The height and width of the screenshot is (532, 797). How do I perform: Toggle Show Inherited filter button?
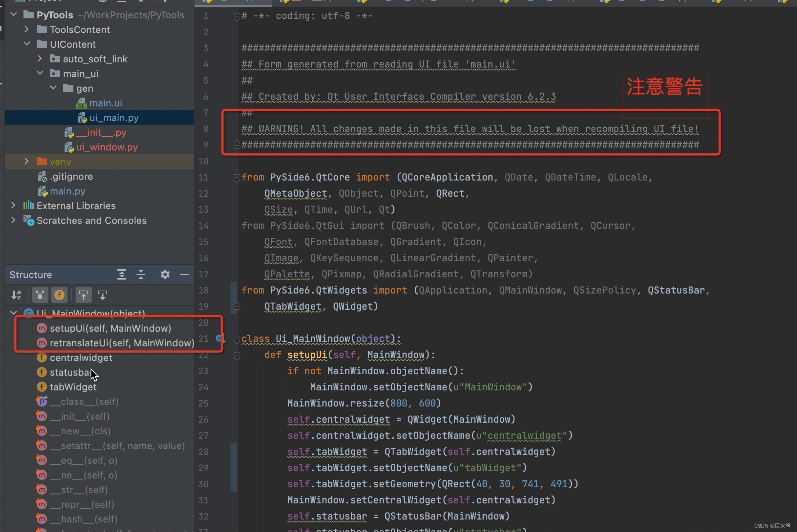tap(40, 295)
